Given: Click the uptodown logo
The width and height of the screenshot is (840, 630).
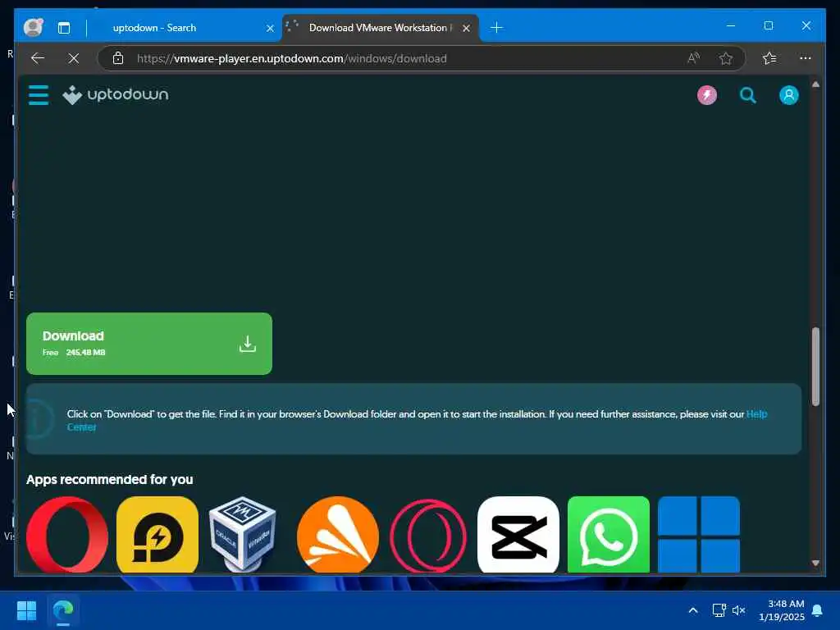Looking at the screenshot, I should [115, 95].
